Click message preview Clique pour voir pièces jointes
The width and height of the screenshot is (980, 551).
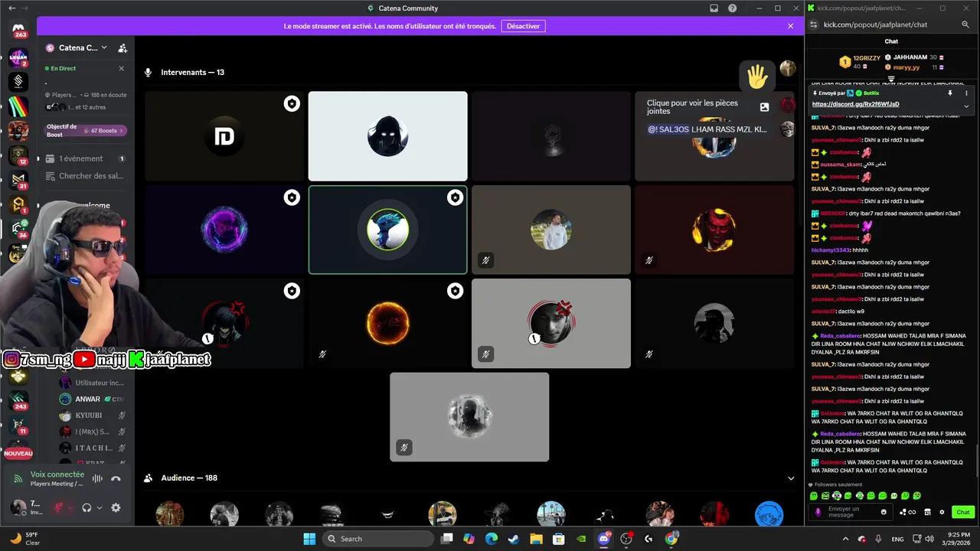[692, 106]
